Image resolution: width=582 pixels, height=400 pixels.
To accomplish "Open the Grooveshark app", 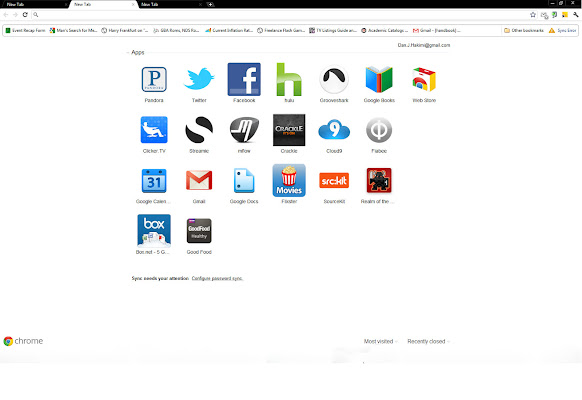I will pyautogui.click(x=334, y=79).
